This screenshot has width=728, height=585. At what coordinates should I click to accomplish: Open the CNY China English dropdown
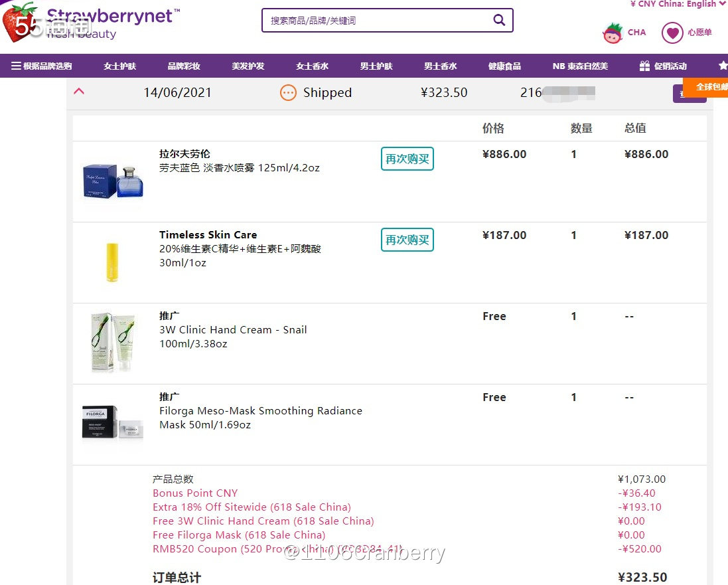point(678,4)
